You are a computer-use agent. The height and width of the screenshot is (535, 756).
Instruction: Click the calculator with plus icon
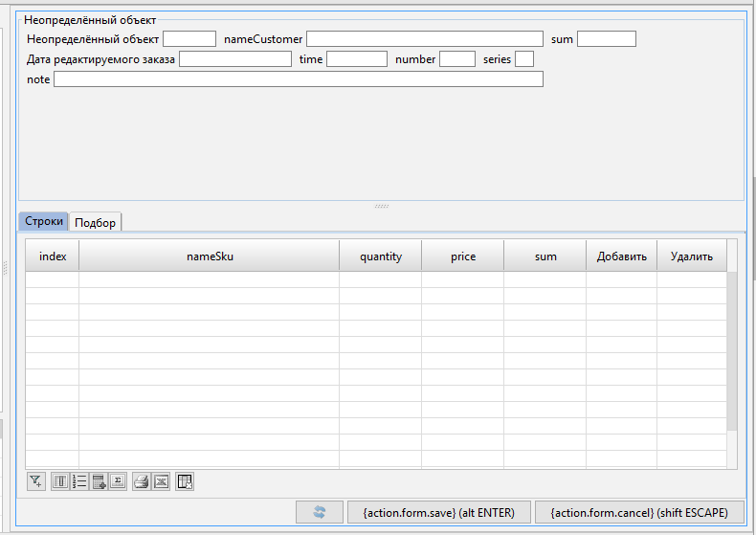[x=99, y=481]
